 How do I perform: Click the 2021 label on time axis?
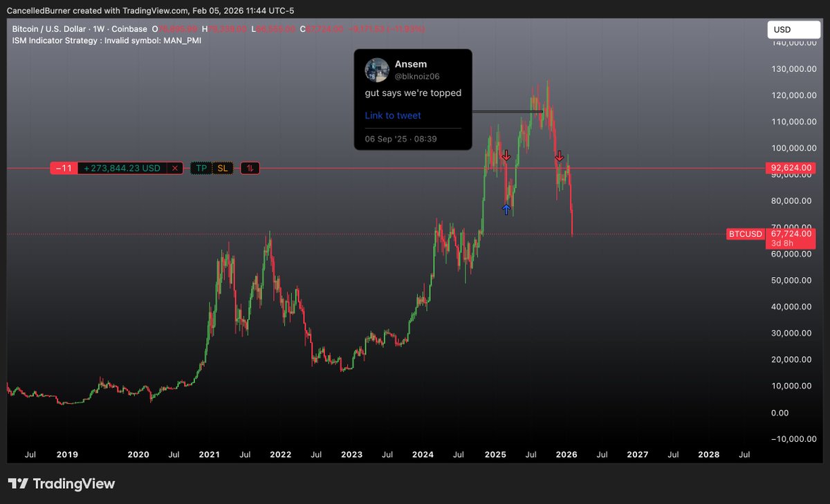pos(209,455)
